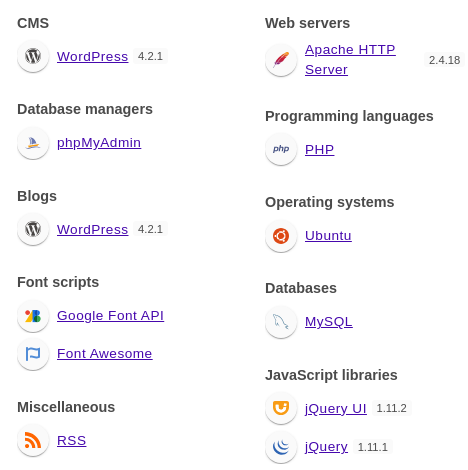The image size is (468, 470).
Task: Click the jQuery UI icon
Action: pyautogui.click(x=281, y=408)
